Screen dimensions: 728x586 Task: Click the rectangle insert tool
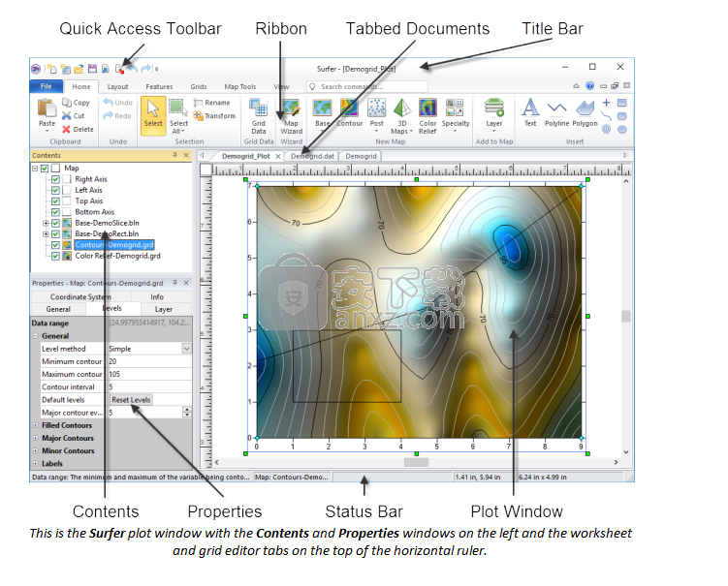click(x=622, y=103)
